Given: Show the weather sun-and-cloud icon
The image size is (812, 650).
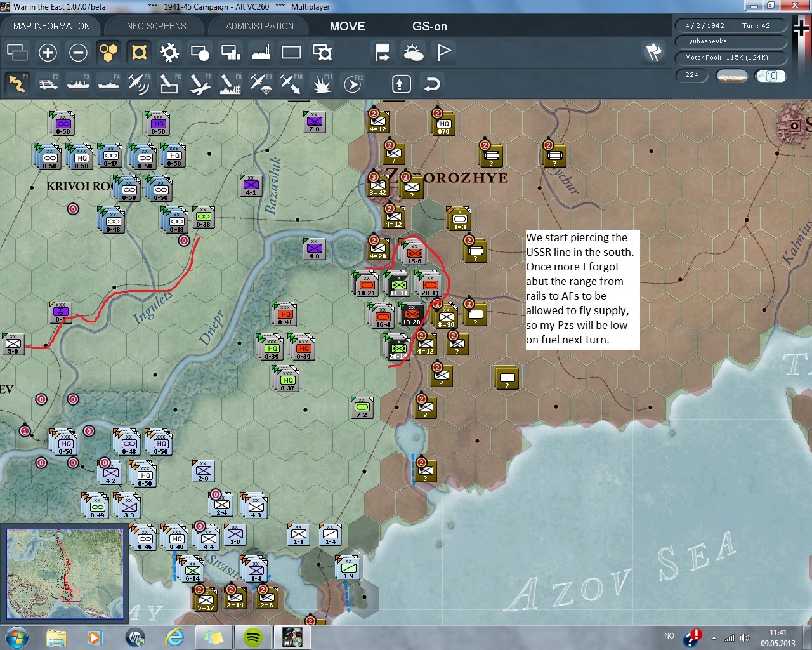Looking at the screenshot, I should [x=414, y=52].
